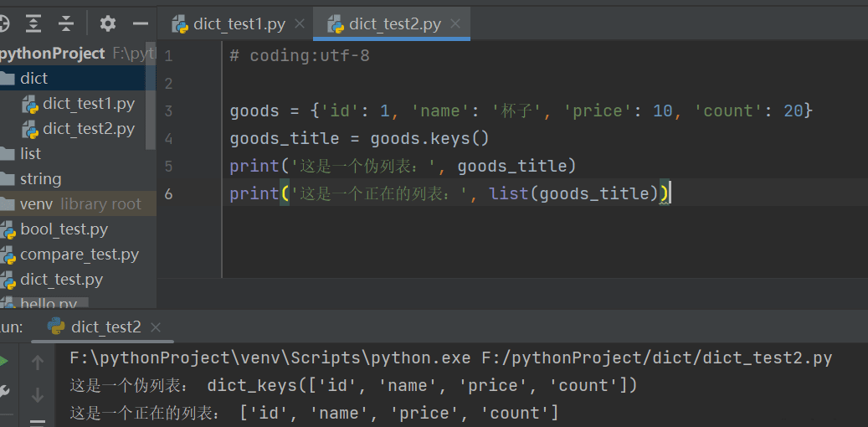Open compare_test.py in the project tree
Screen dimensions: 868x427
pos(79,255)
